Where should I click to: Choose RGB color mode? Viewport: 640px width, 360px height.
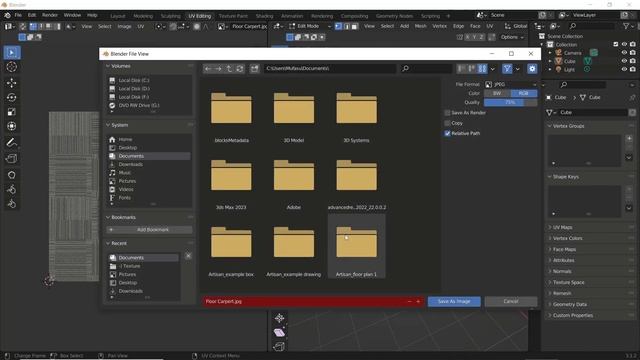(x=524, y=93)
